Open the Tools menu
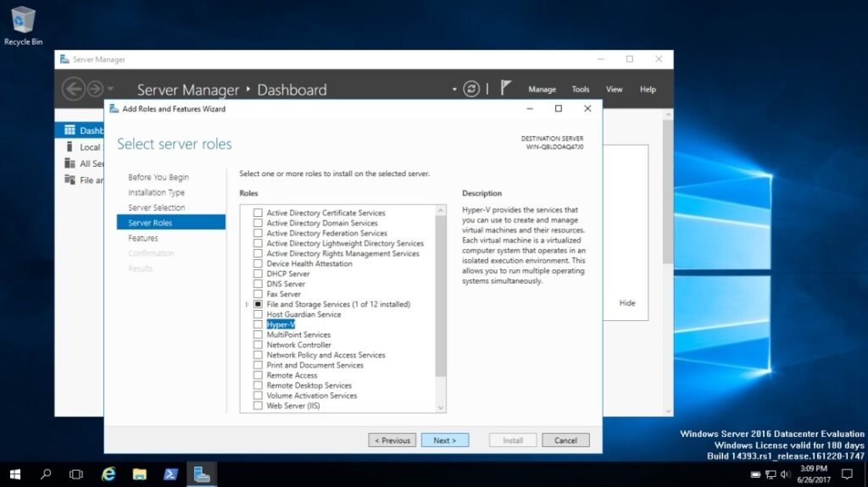The image size is (868, 487). point(580,89)
